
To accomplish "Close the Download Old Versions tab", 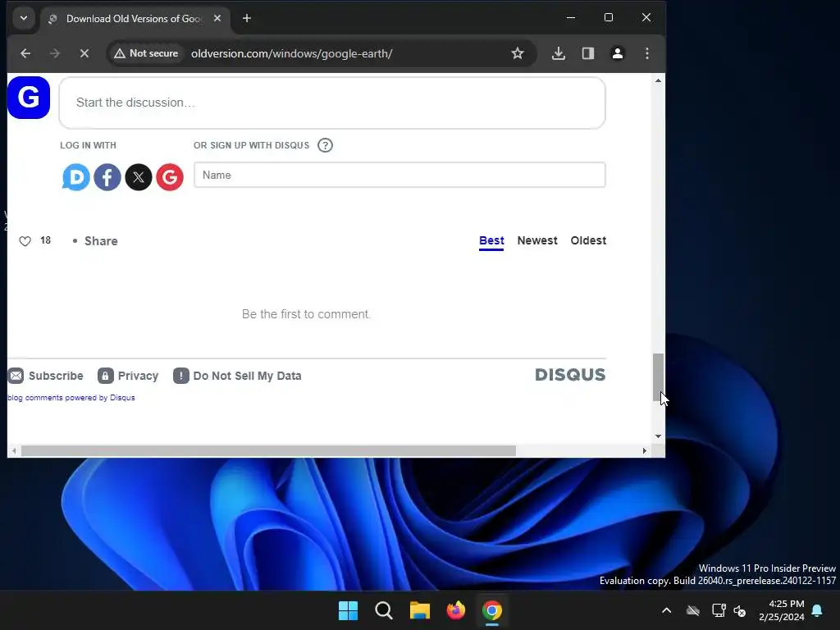I will coord(217,18).
